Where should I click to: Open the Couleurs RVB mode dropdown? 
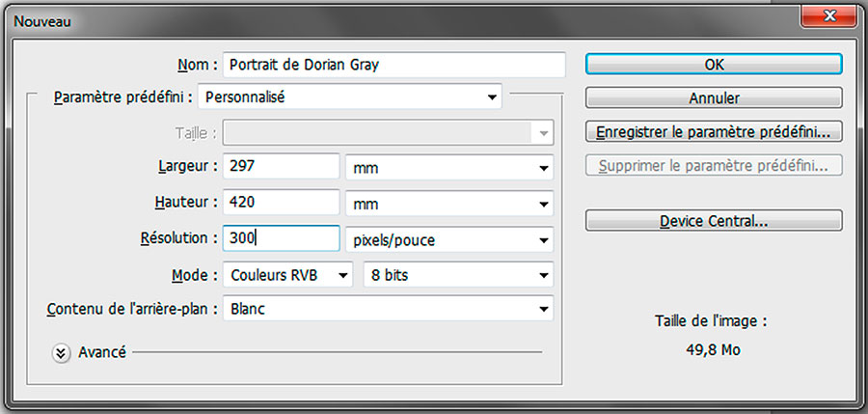coord(287,275)
